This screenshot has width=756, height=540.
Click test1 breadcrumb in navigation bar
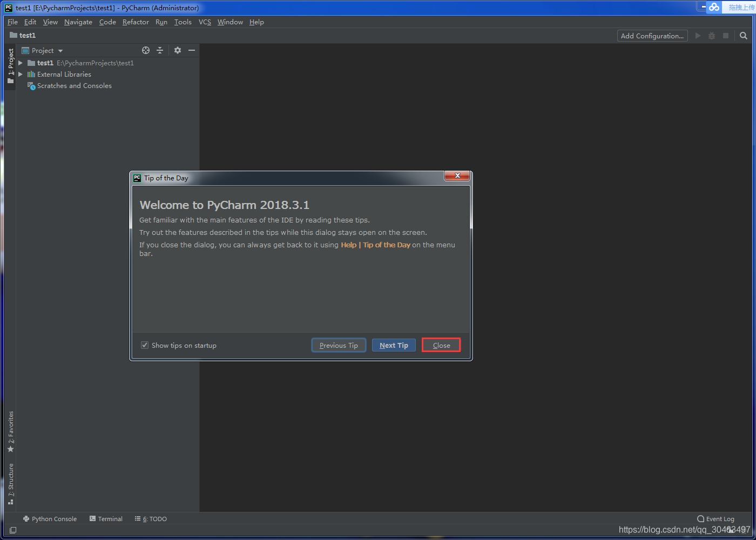click(x=28, y=35)
